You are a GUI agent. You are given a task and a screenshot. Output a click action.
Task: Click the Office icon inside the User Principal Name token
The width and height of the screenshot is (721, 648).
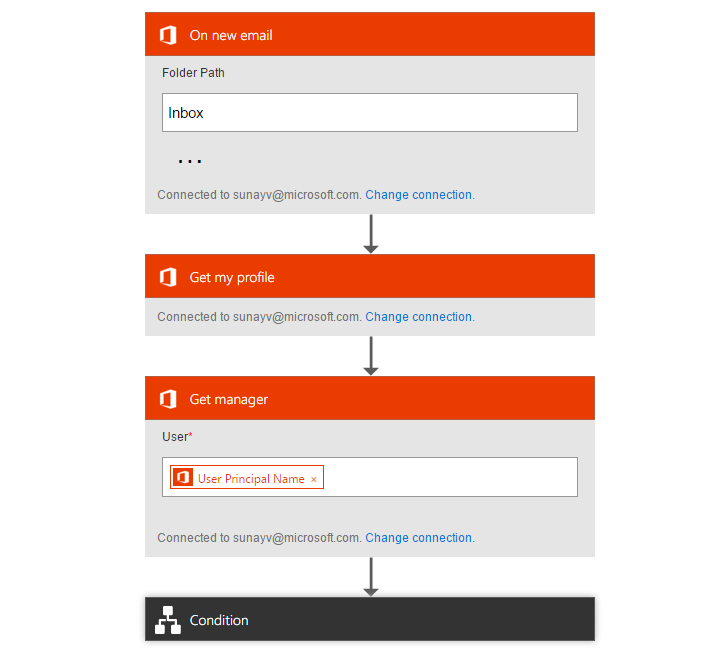click(x=182, y=478)
